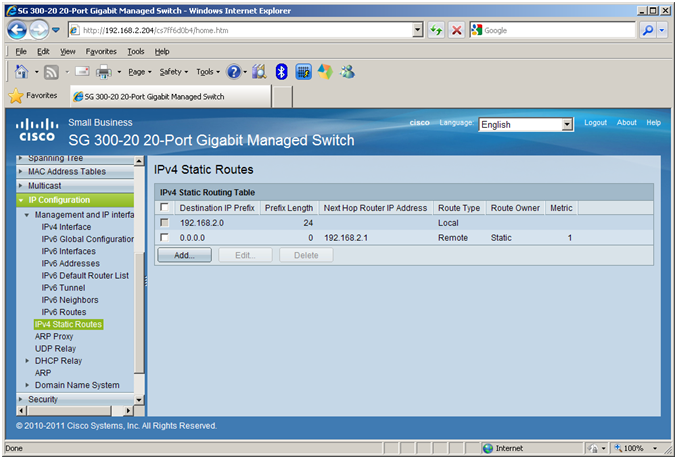
Task: Click the Favorites star icon
Action: tap(16, 96)
